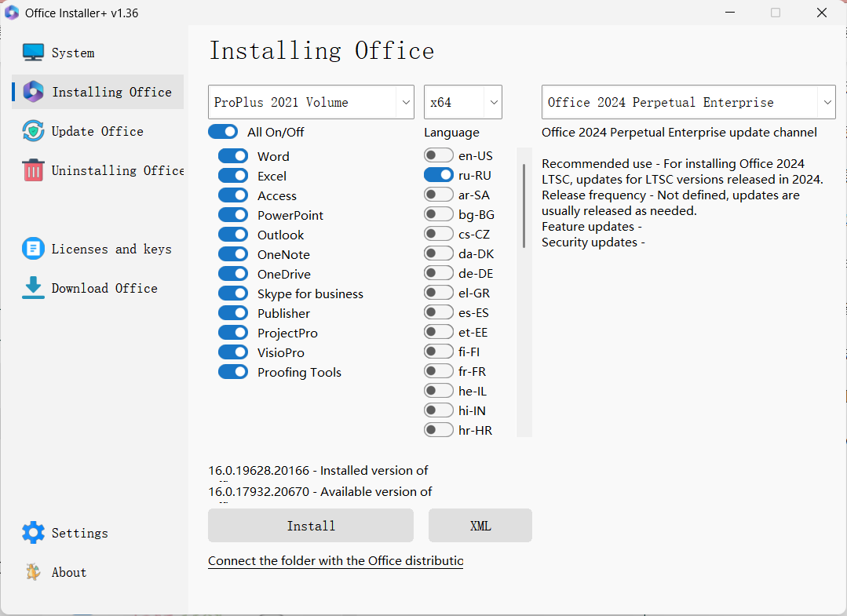The image size is (847, 616).
Task: Go to the Update Office section label
Action: pyautogui.click(x=97, y=131)
